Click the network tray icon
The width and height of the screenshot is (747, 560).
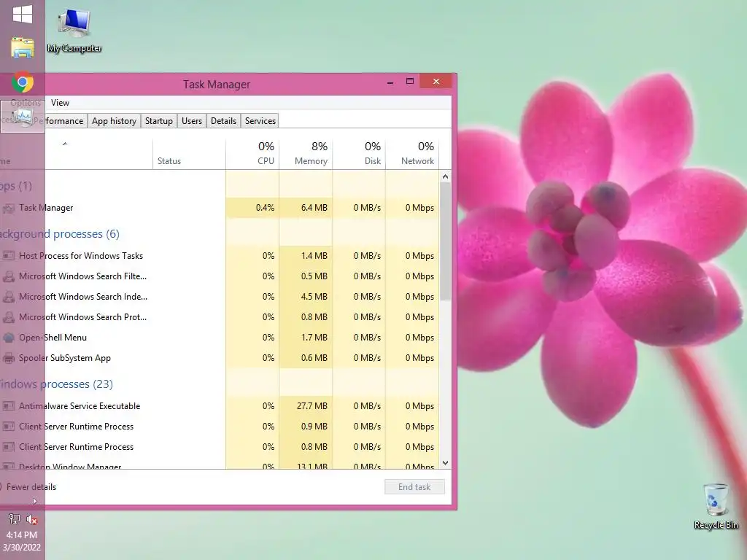[15, 519]
